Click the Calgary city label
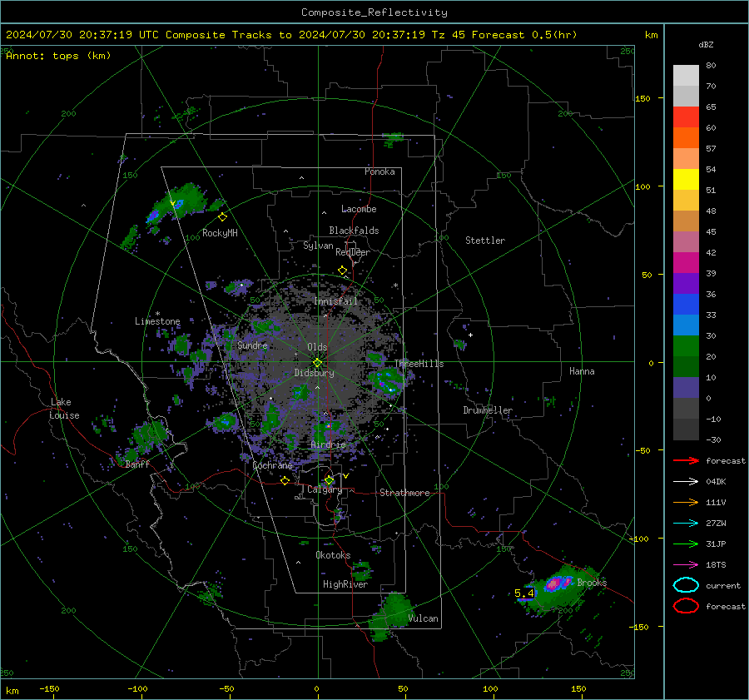 tap(325, 489)
